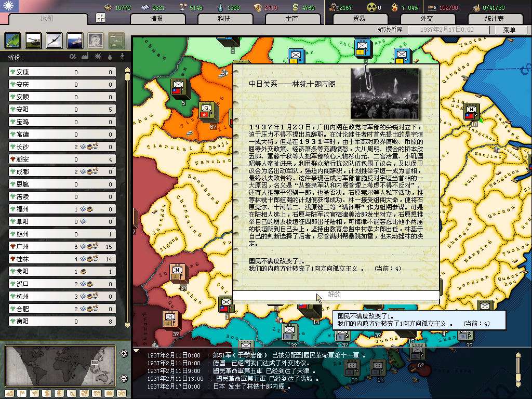
Task: Click the oil drop icon showing 1399
Action: (x=221, y=7)
